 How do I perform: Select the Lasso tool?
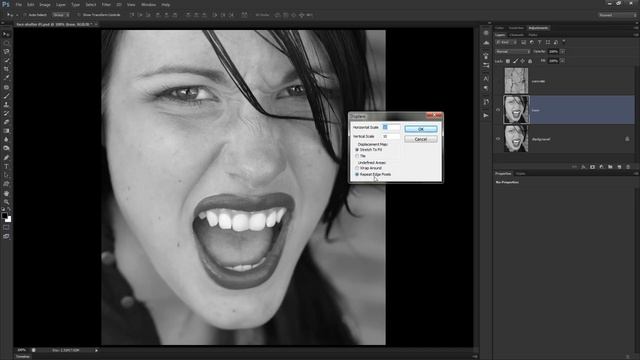pyautogui.click(x=6, y=52)
